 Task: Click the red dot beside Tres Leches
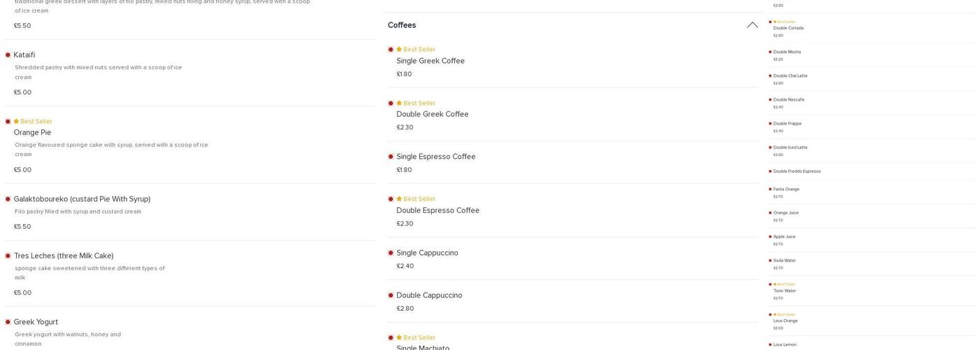click(8, 256)
